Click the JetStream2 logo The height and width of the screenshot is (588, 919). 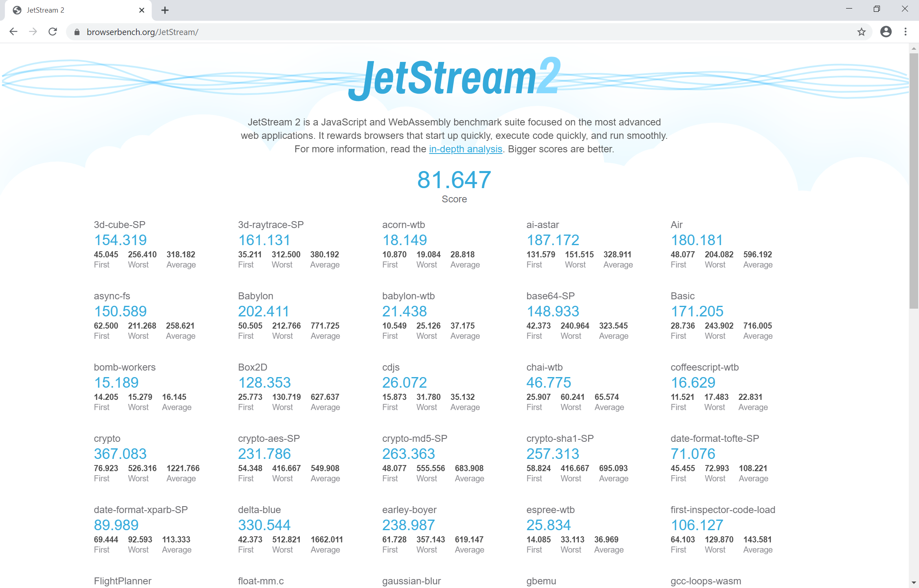(x=455, y=79)
